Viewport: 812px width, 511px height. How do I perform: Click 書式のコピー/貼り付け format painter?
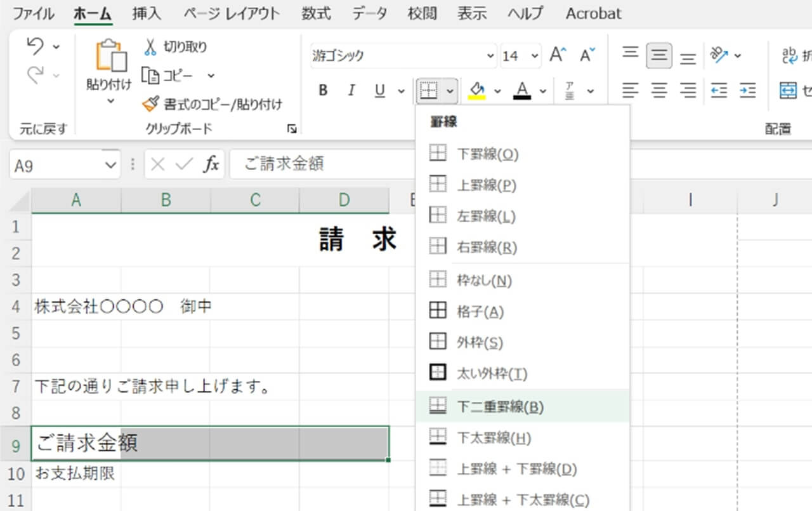pyautogui.click(x=213, y=103)
